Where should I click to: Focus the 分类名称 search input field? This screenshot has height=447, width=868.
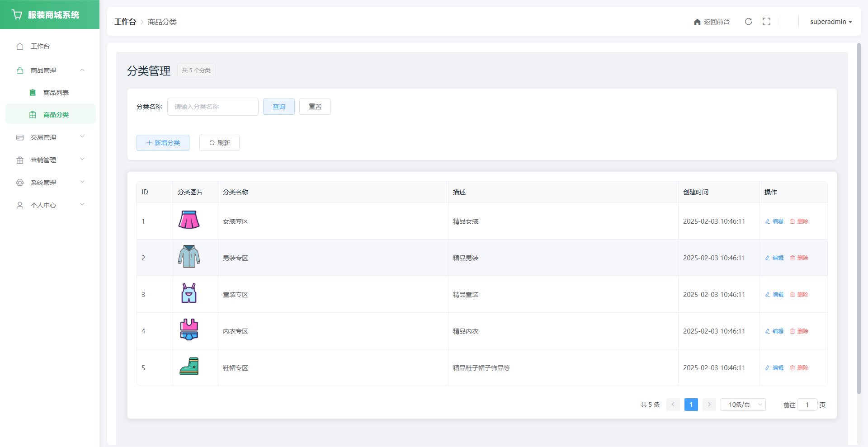(212, 107)
